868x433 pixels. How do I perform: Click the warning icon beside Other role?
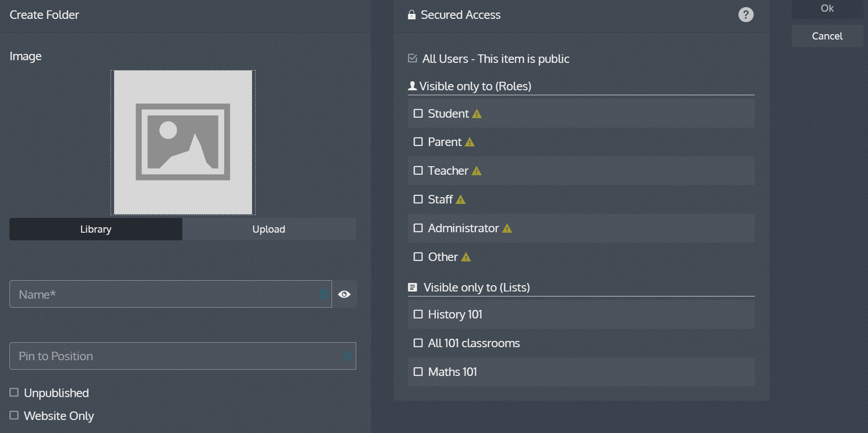[466, 257]
